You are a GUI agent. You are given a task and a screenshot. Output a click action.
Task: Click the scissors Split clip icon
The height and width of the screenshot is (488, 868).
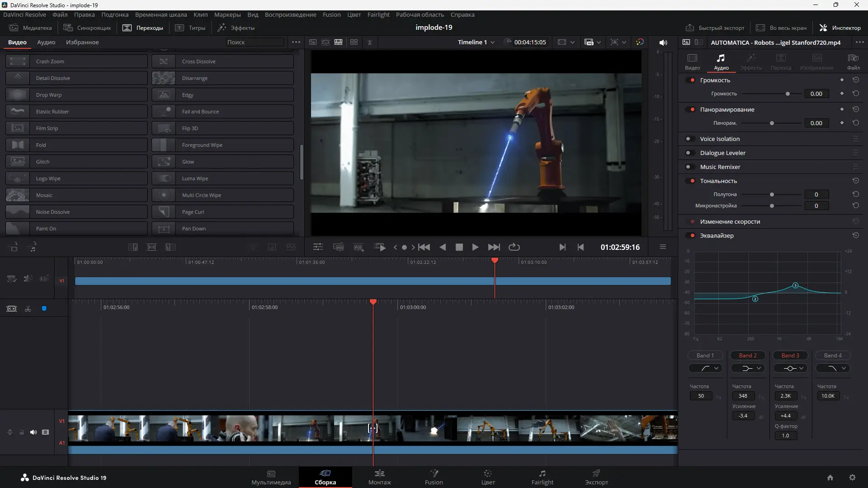coord(28,309)
